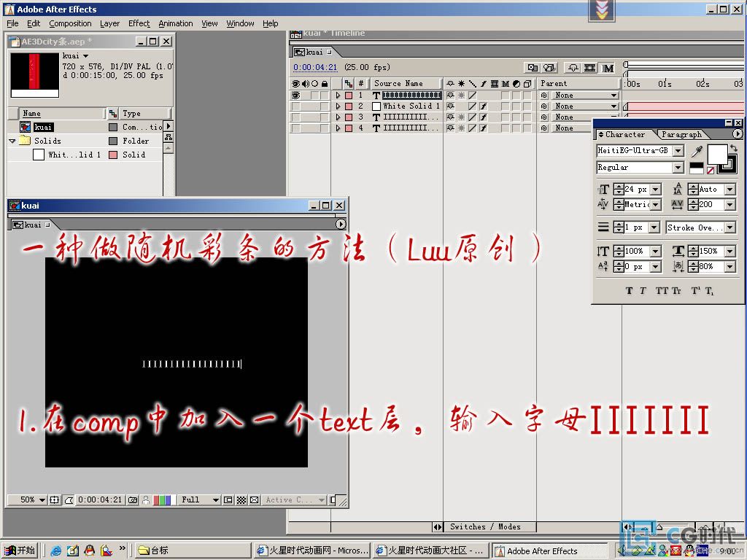This screenshot has width=747, height=560.
Task: Click the Start (开始) button
Action: [x=20, y=551]
